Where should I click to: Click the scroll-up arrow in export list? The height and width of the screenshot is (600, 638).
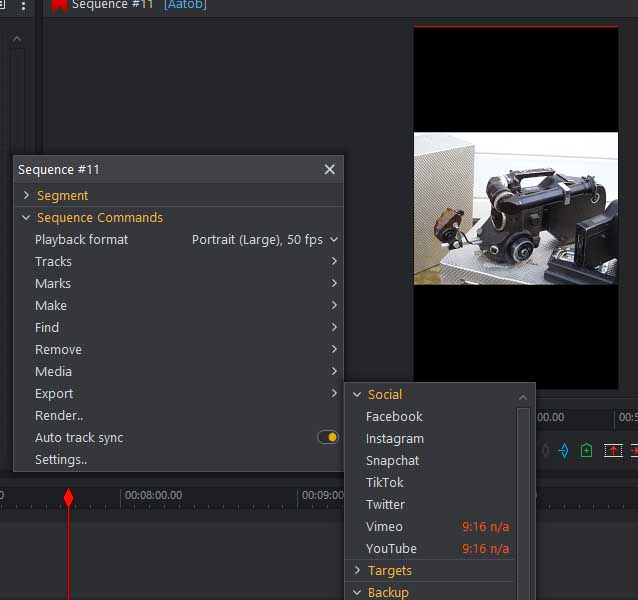point(523,397)
